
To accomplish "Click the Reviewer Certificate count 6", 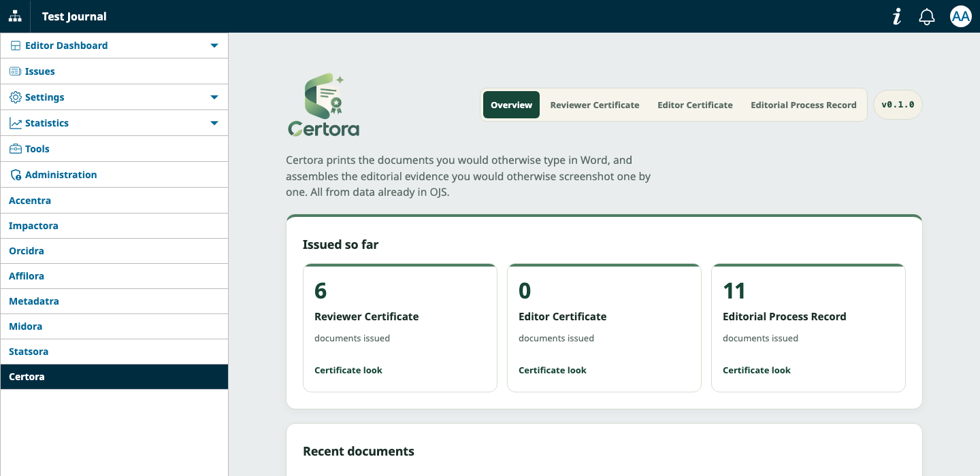I will (x=321, y=291).
